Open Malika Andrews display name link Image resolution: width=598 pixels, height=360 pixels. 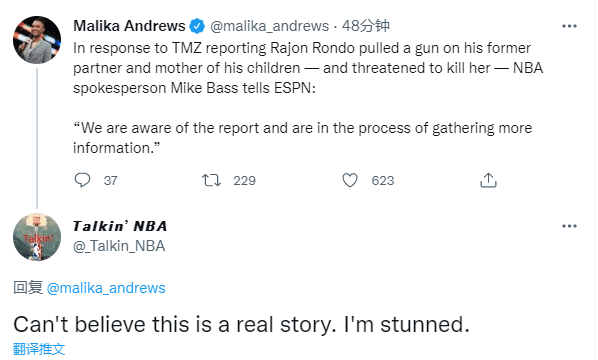(x=129, y=26)
